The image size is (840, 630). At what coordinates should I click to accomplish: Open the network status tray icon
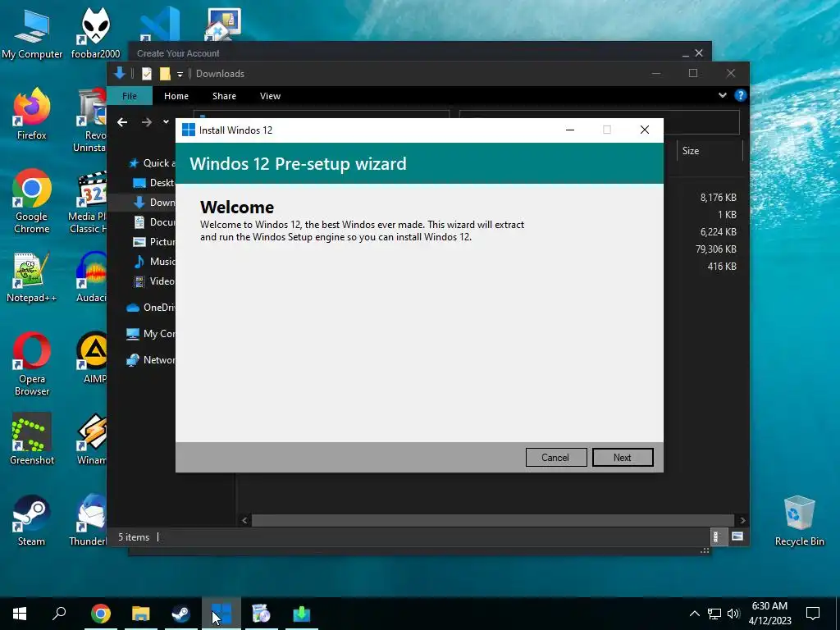pos(714,614)
